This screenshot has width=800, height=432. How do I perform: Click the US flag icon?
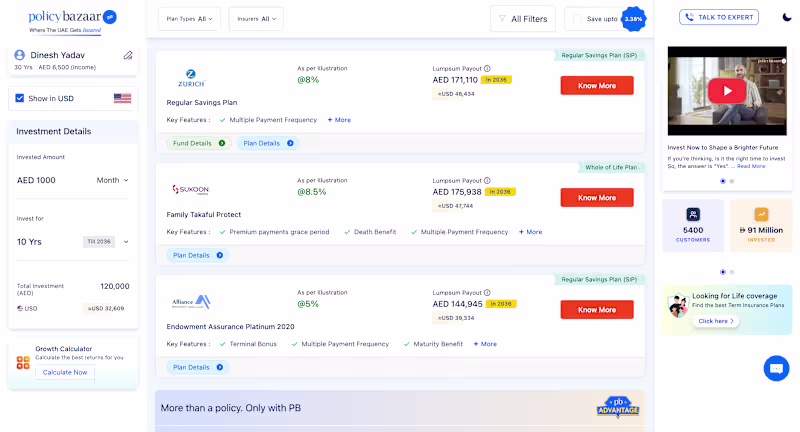click(x=122, y=98)
